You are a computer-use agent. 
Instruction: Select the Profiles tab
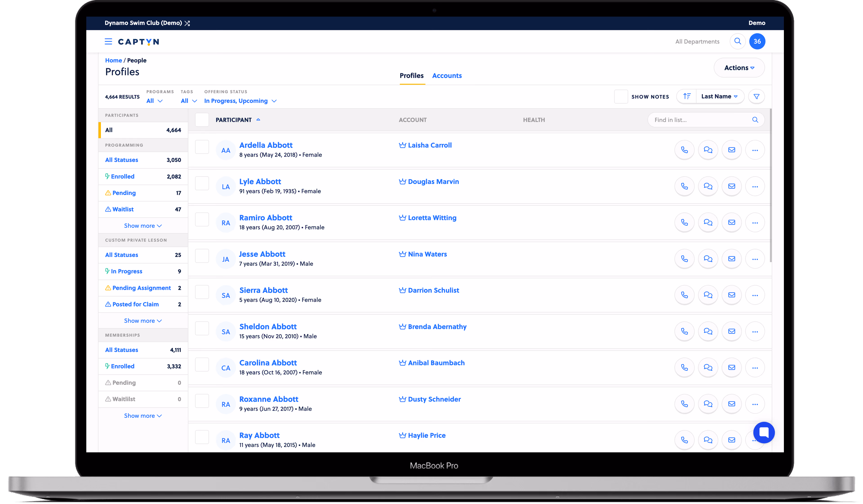(x=411, y=76)
